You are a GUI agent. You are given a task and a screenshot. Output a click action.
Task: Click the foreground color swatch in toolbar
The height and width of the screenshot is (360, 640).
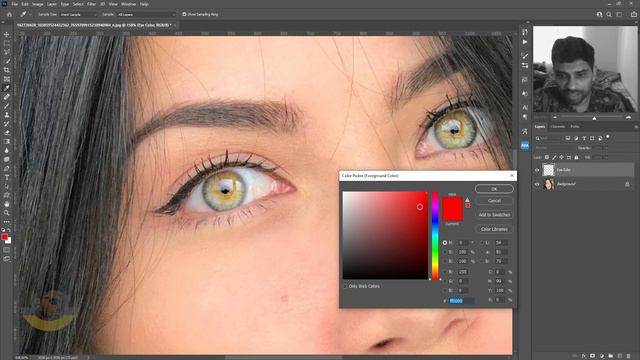point(4,237)
